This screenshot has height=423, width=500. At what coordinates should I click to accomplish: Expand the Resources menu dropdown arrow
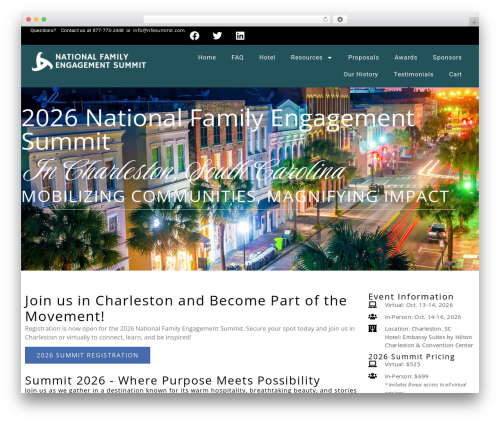[330, 58]
